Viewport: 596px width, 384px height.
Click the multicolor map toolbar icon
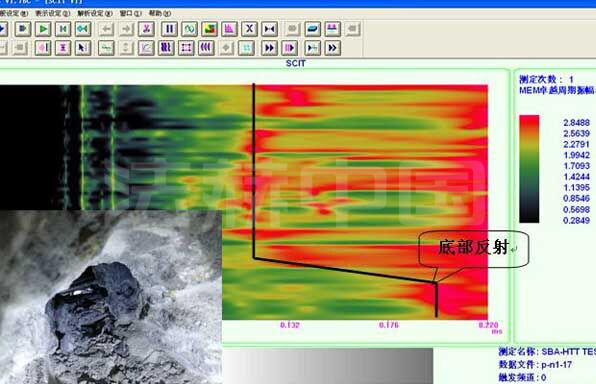point(209,29)
